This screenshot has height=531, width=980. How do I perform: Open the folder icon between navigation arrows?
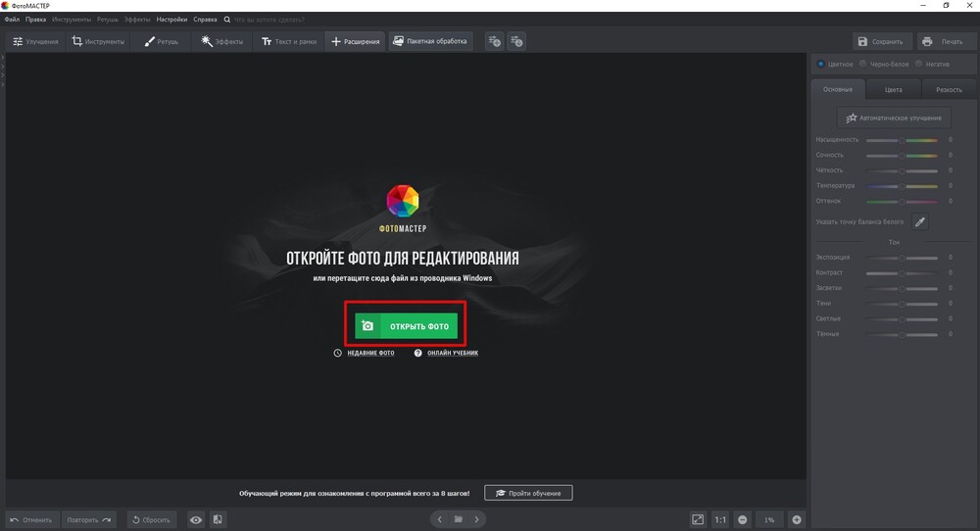457,519
